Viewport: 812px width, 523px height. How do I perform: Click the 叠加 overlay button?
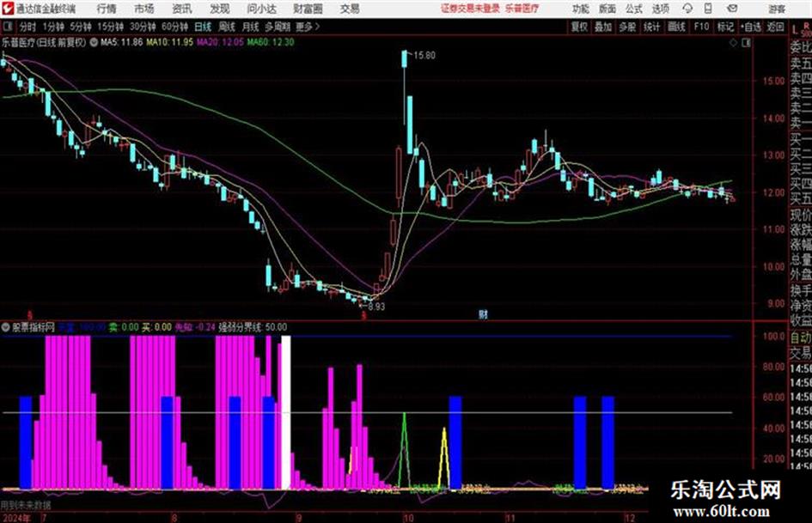click(x=603, y=27)
